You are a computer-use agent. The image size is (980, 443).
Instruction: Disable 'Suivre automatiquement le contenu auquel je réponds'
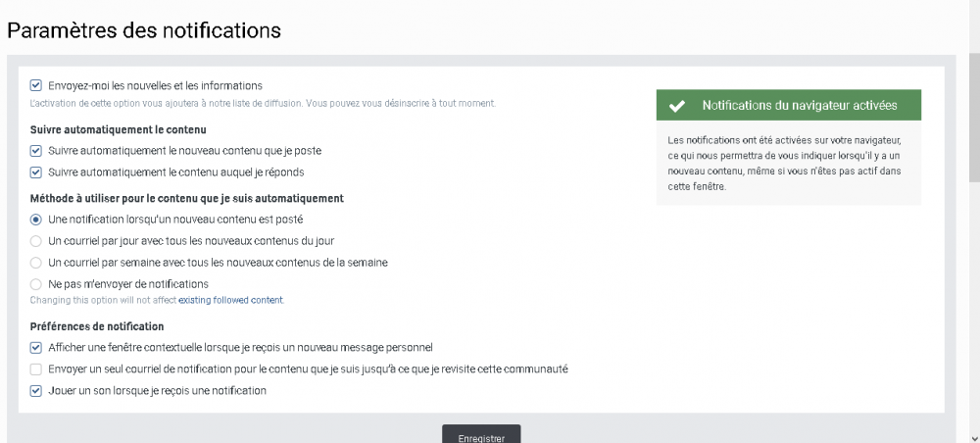coord(36,172)
